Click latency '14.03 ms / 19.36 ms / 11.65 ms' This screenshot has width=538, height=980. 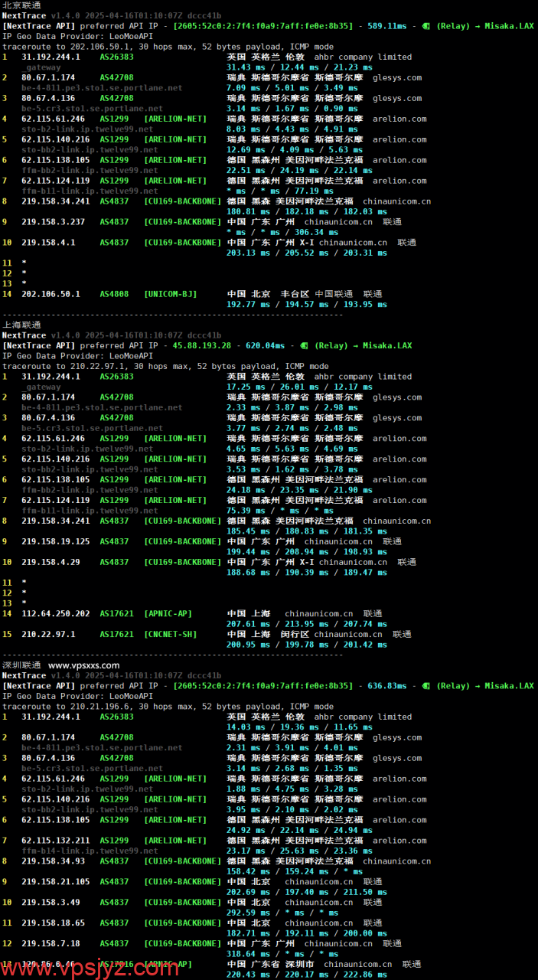[x=299, y=727]
